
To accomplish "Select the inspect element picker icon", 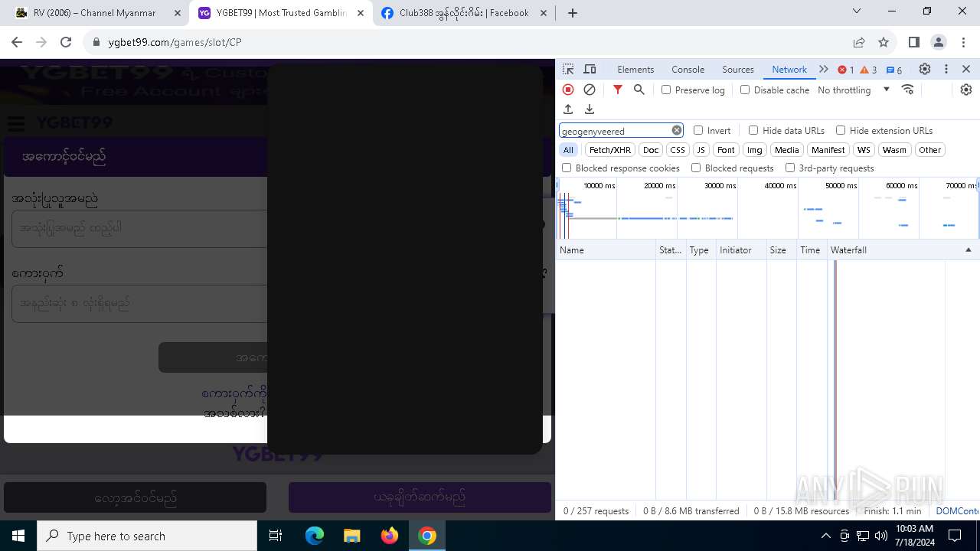I will click(568, 69).
